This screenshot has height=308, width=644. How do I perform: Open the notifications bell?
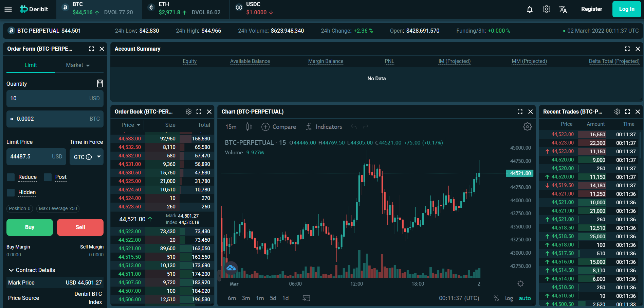click(x=530, y=9)
